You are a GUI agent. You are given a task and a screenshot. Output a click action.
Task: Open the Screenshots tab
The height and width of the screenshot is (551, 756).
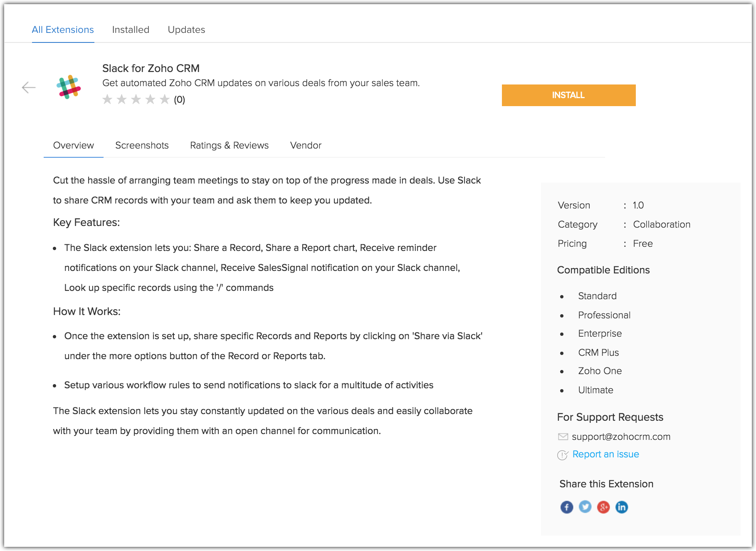click(x=142, y=145)
